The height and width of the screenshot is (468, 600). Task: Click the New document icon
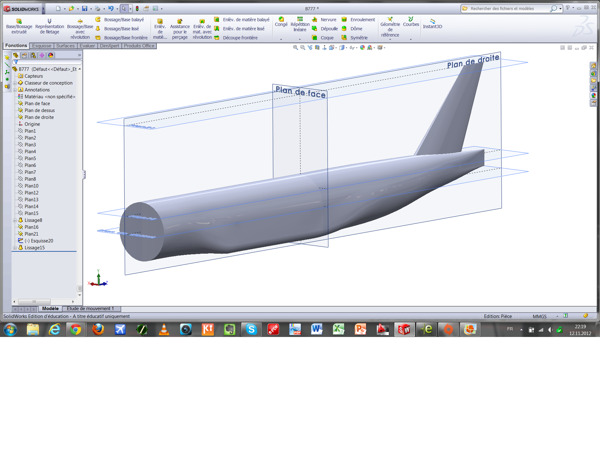[x=58, y=8]
